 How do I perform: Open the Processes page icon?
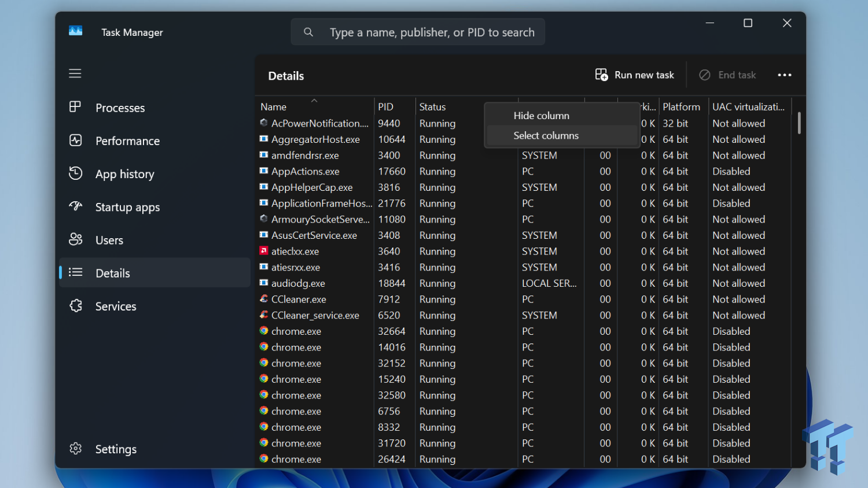[75, 108]
